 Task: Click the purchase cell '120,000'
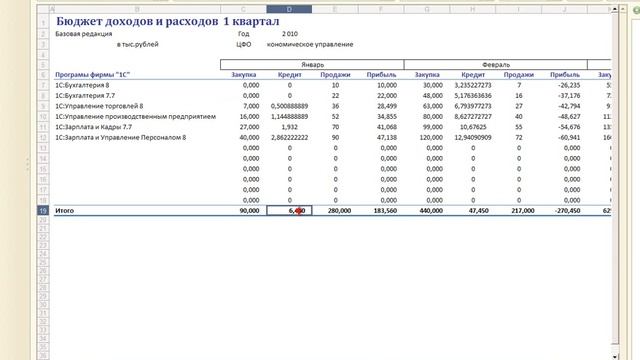point(431,138)
